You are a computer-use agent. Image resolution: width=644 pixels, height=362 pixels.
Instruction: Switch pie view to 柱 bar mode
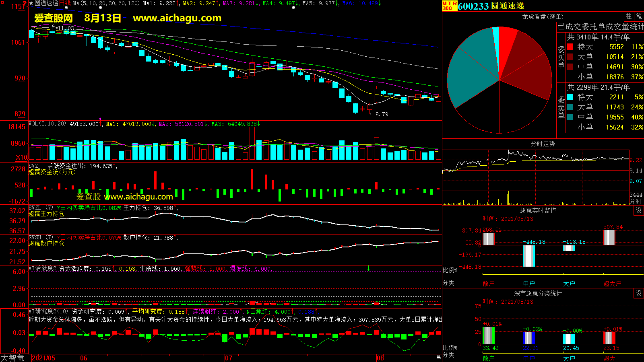click(x=629, y=16)
